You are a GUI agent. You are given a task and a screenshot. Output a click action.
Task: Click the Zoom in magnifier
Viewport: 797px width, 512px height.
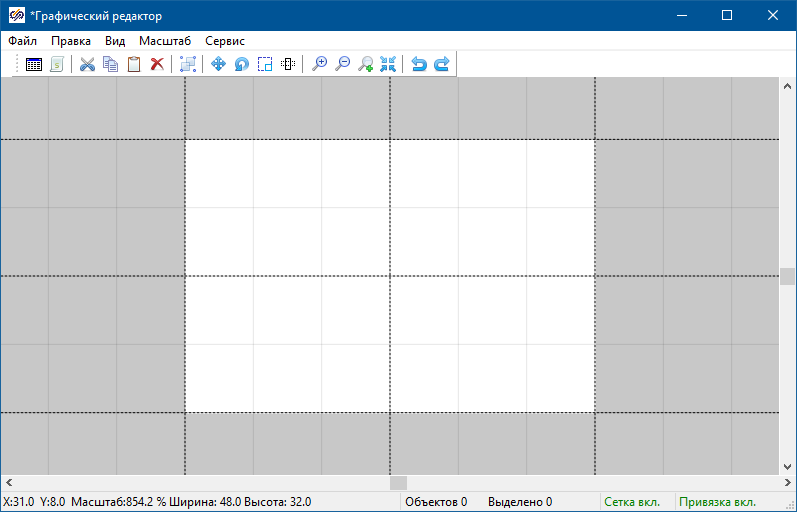pyautogui.click(x=320, y=64)
